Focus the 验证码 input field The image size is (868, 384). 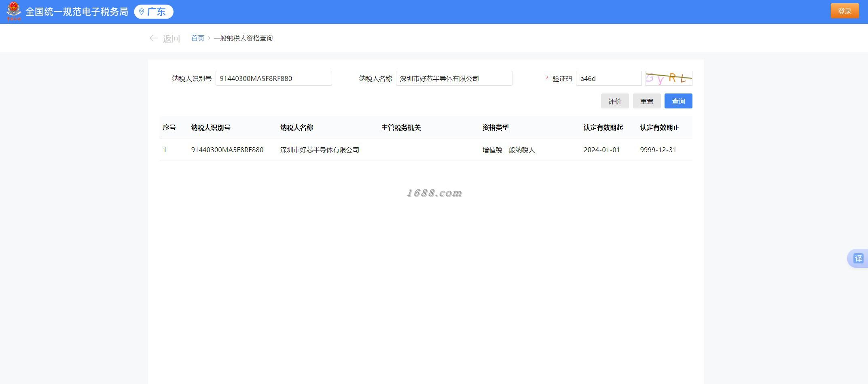609,78
